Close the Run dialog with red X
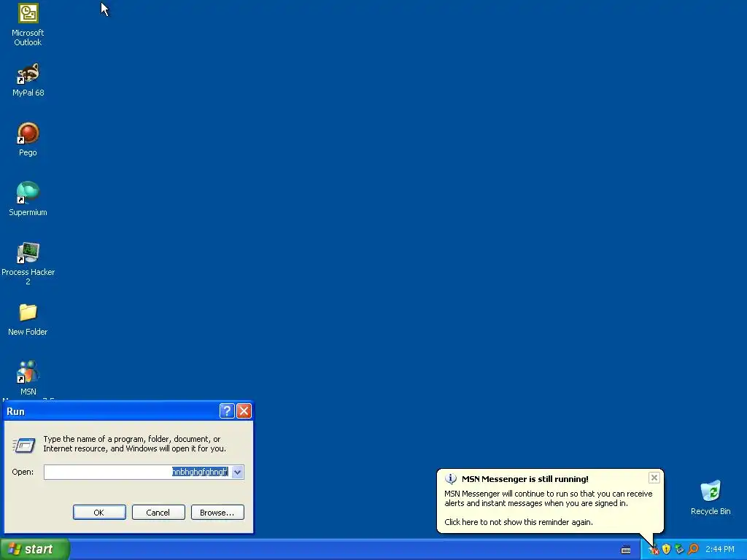The height and width of the screenshot is (560, 747). pos(244,411)
